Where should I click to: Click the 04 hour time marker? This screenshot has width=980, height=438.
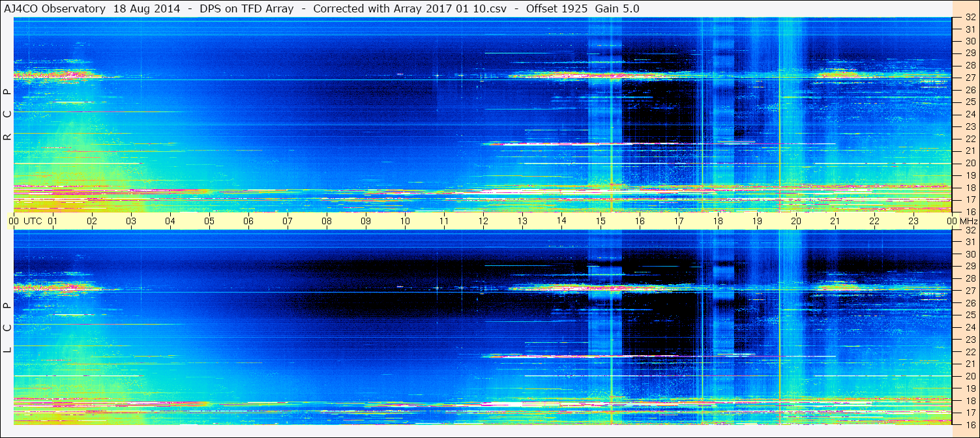click(x=170, y=222)
